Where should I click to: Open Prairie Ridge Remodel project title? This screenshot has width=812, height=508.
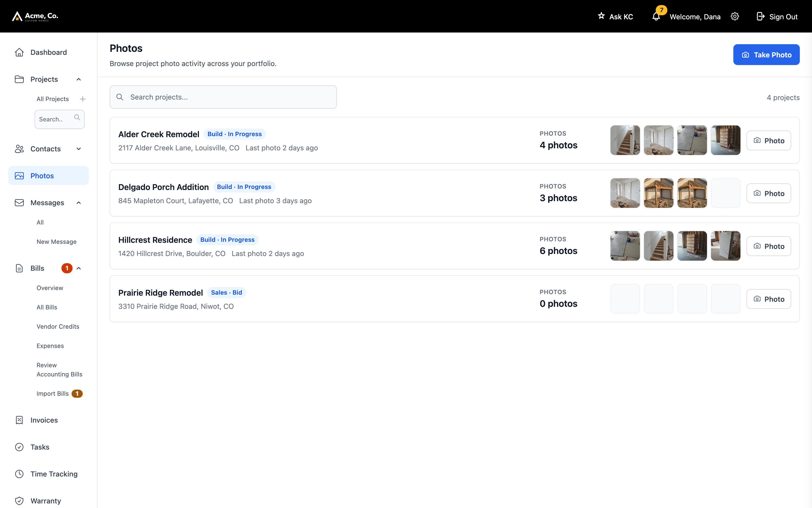click(x=160, y=293)
